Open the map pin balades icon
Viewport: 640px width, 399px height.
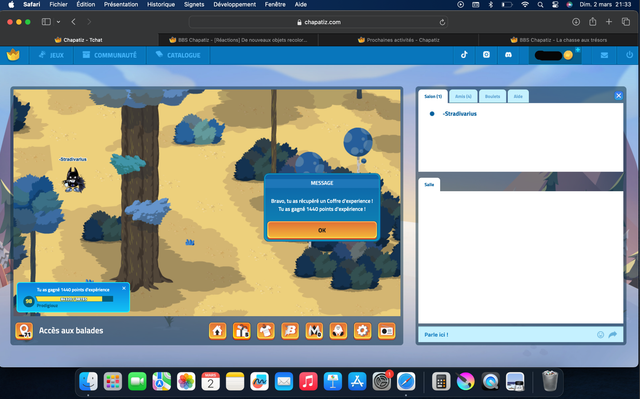pyautogui.click(x=24, y=331)
